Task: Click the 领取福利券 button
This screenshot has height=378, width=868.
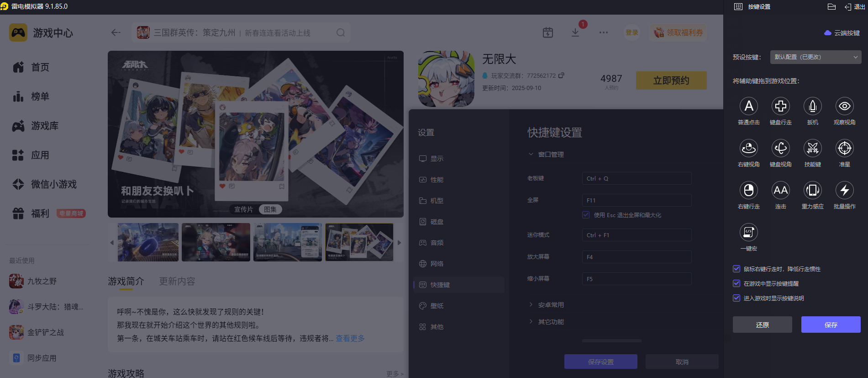Action: pos(679,32)
